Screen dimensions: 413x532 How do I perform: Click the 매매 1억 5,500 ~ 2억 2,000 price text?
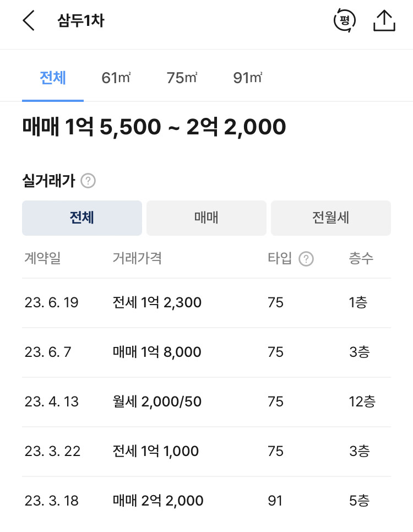click(x=153, y=127)
